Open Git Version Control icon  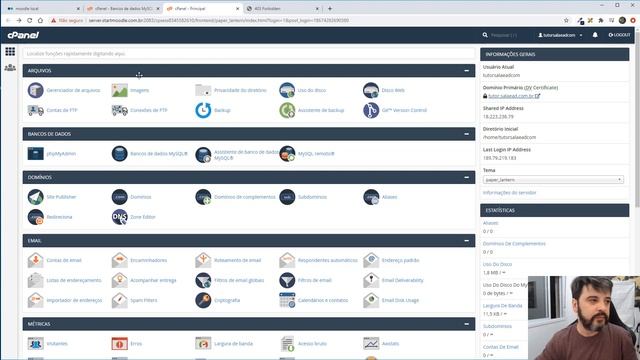(x=371, y=110)
